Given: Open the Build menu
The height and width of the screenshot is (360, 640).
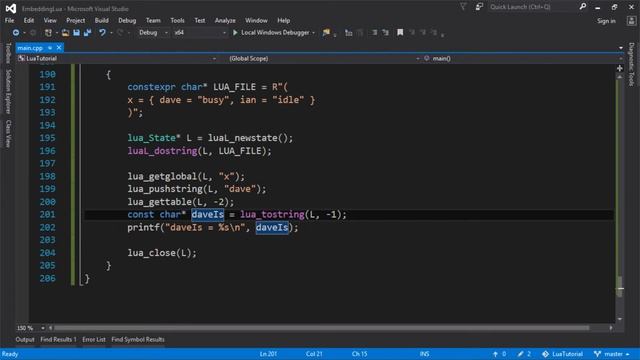Looking at the screenshot, I should click(102, 20).
